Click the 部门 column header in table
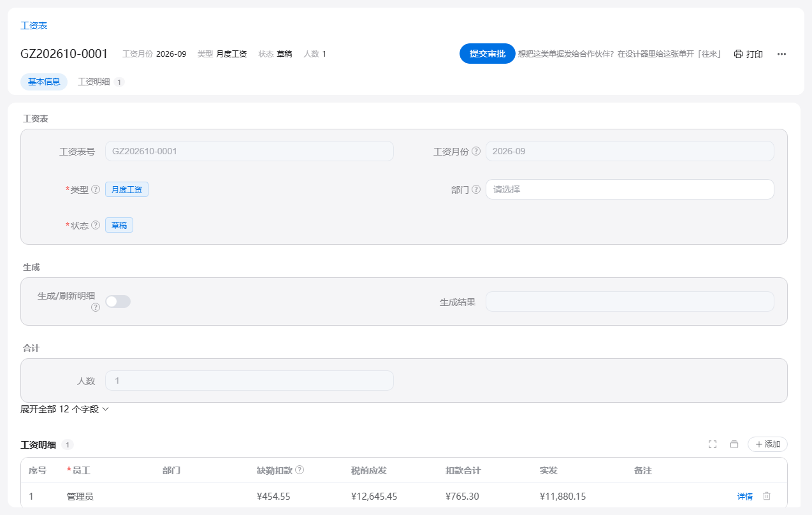This screenshot has width=812, height=515. point(171,470)
